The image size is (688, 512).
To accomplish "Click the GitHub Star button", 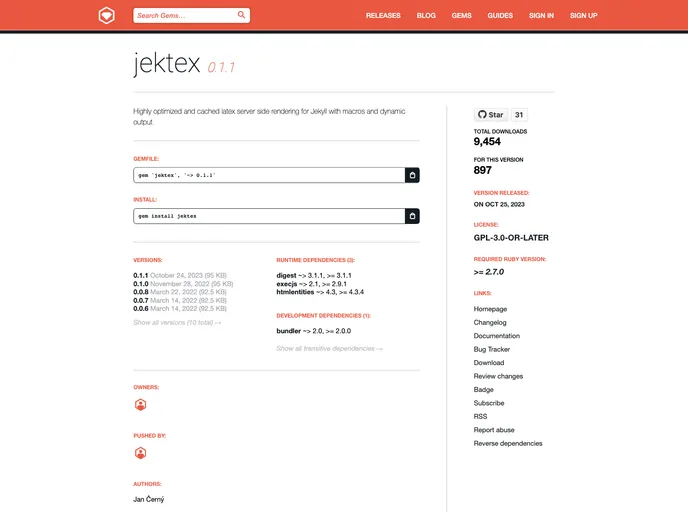I will pyautogui.click(x=491, y=115).
